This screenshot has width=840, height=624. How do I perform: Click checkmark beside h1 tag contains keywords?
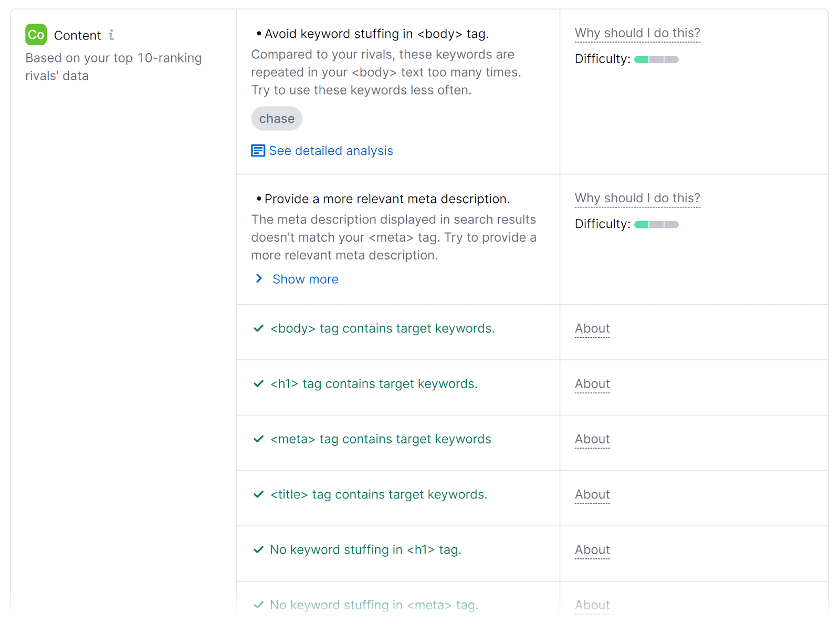258,383
